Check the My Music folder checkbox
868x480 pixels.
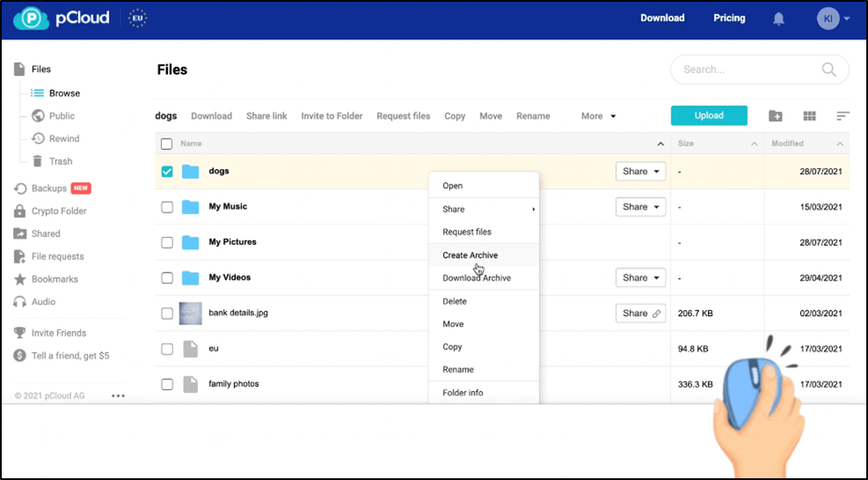[167, 207]
